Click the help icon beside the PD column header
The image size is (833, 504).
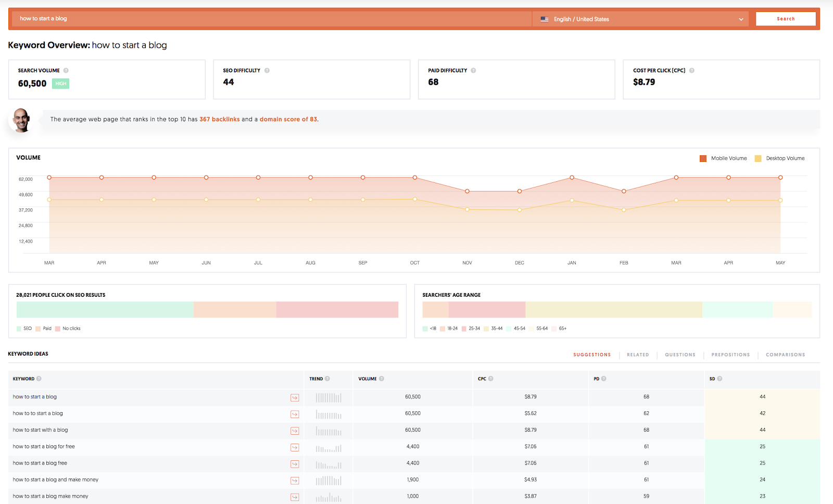pyautogui.click(x=603, y=379)
